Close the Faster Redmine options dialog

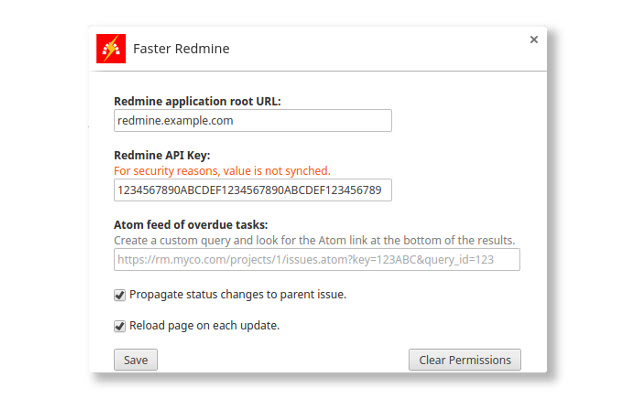(534, 40)
